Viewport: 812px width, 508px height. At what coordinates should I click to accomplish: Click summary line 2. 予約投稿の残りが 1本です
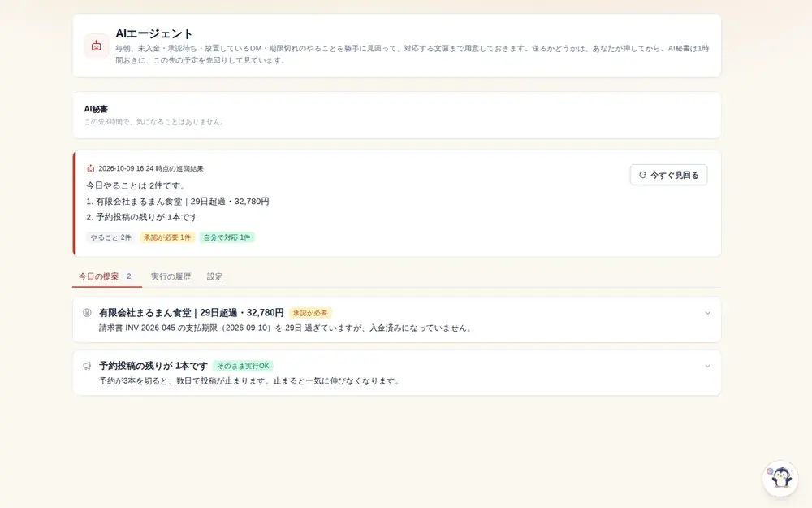point(142,217)
